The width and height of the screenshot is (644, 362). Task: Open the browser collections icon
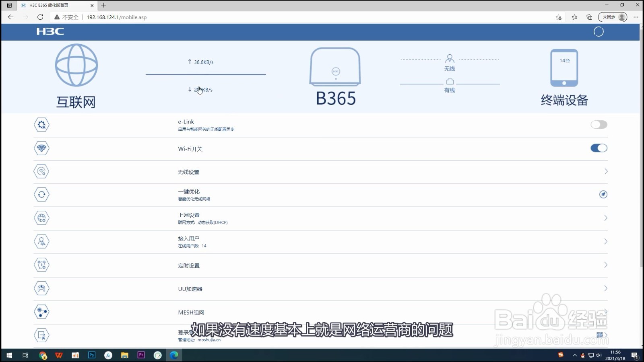589,17
